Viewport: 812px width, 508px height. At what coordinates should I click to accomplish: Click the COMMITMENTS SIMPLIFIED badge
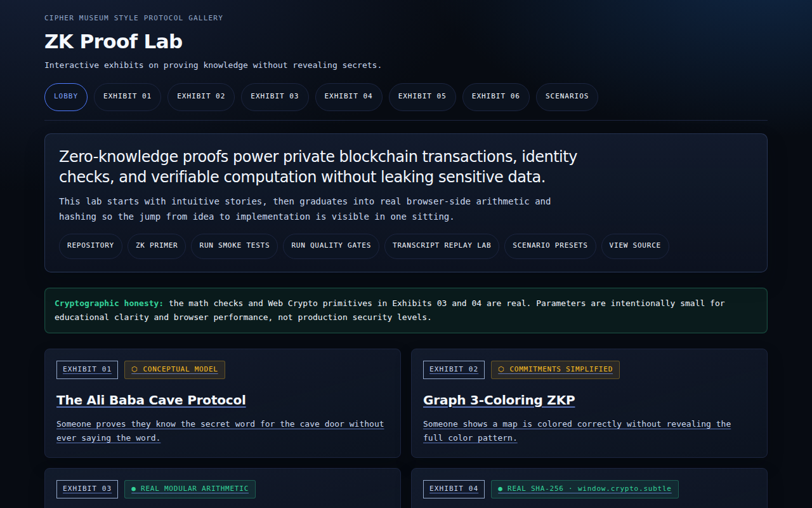[555, 370]
